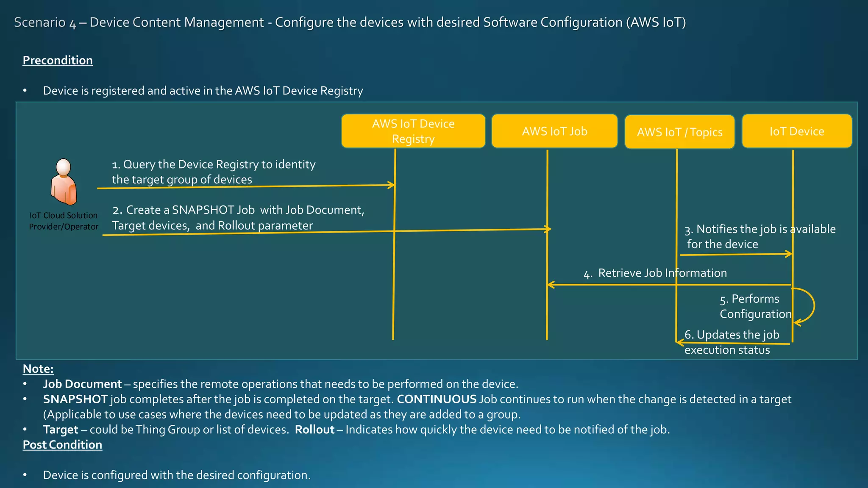
Task: Click the 'Post Condition' heading
Action: (x=62, y=445)
